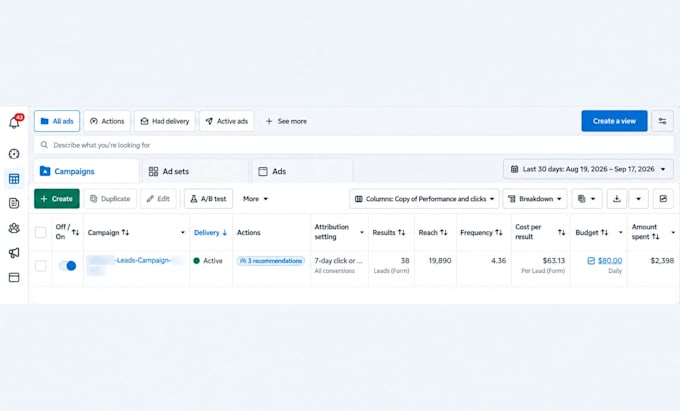The image size is (680, 411).
Task: Open the More dropdown menu
Action: (255, 199)
